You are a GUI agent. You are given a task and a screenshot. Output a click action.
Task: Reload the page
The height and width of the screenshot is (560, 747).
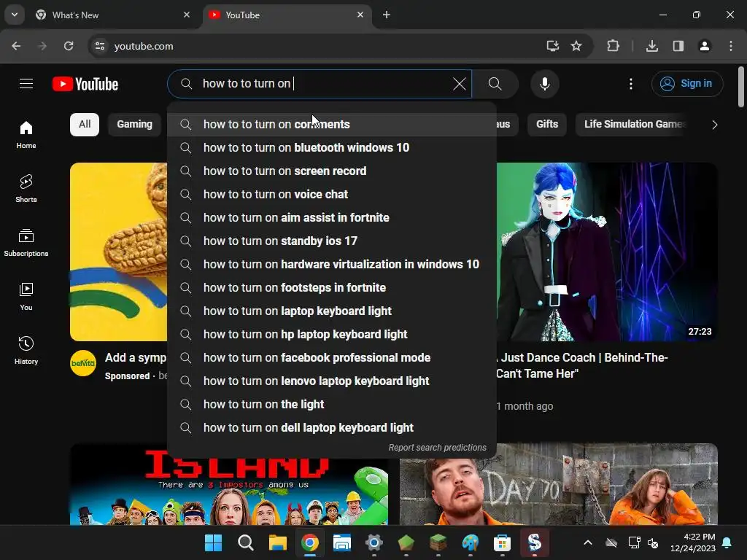(x=69, y=46)
